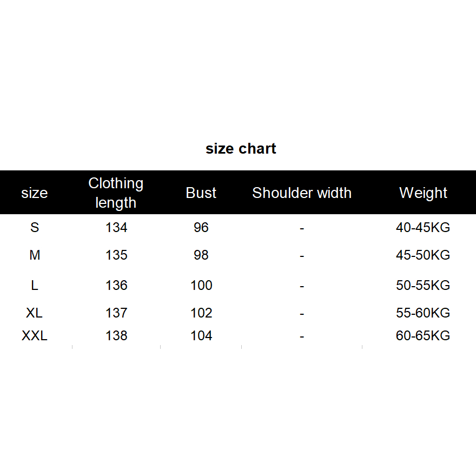
Task: Click weight range 40-45KG
Action: tap(423, 228)
